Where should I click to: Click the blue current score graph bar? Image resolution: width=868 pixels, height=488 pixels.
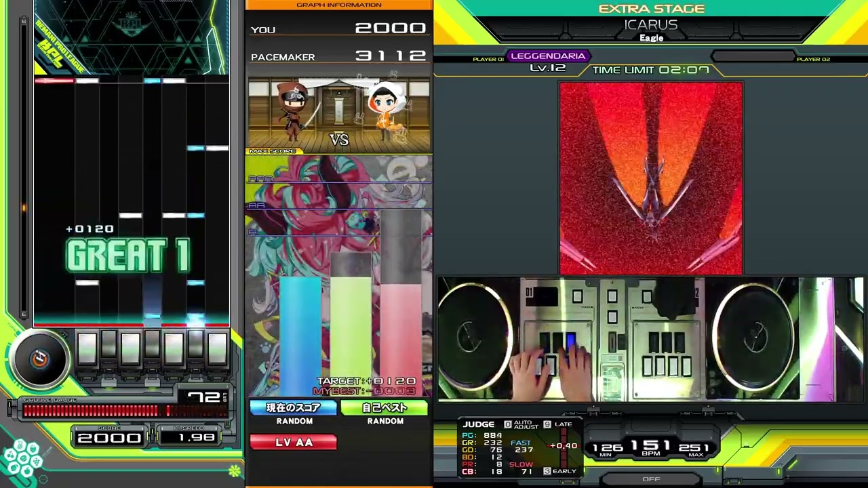[301, 336]
